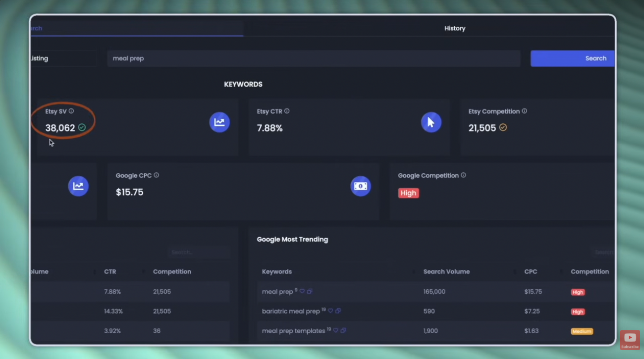Switch to the History tab

pyautogui.click(x=455, y=28)
